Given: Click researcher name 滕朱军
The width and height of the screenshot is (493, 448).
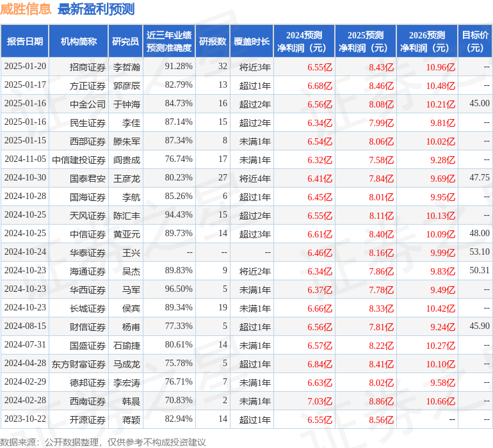Looking at the screenshot, I should pyautogui.click(x=127, y=141).
